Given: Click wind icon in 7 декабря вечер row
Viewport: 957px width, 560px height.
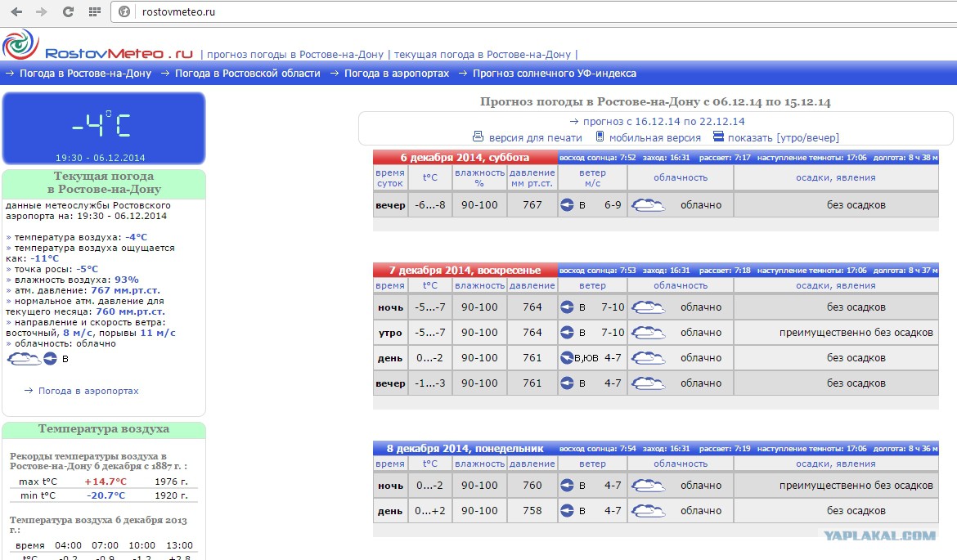Looking at the screenshot, I should click(567, 383).
